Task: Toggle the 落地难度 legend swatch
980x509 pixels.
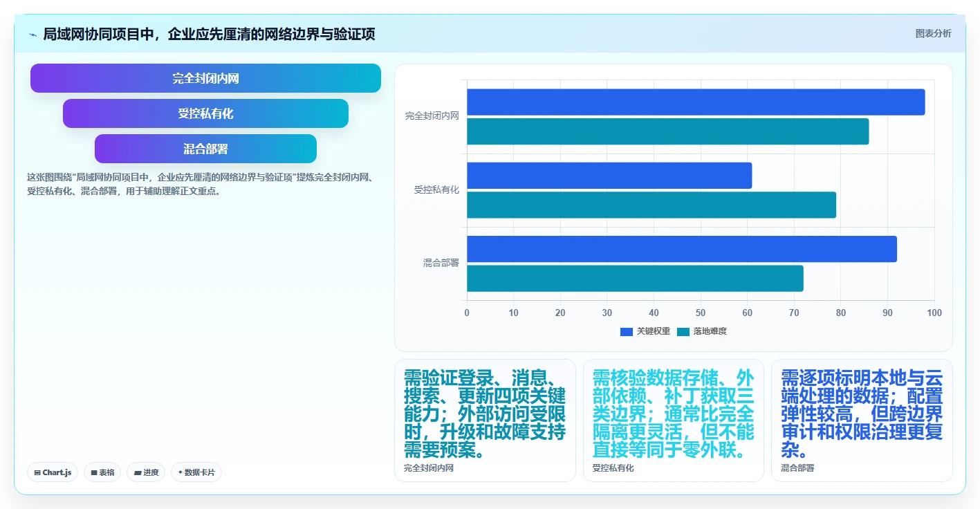Action: pyautogui.click(x=683, y=331)
